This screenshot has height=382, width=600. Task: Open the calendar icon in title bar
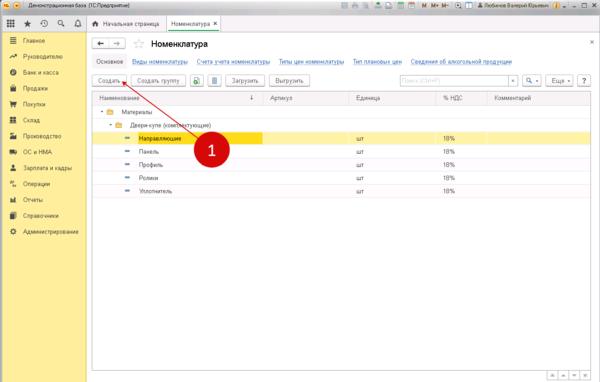coord(411,5)
